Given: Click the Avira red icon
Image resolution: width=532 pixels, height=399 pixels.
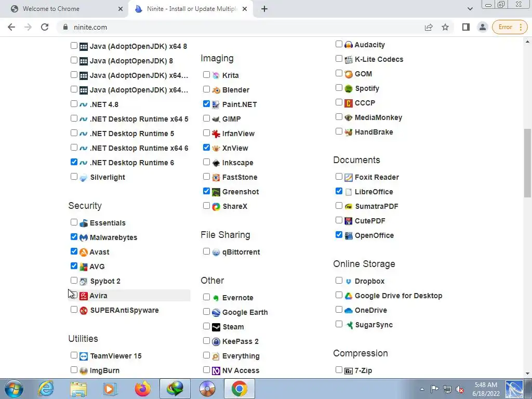Looking at the screenshot, I should (x=84, y=296).
